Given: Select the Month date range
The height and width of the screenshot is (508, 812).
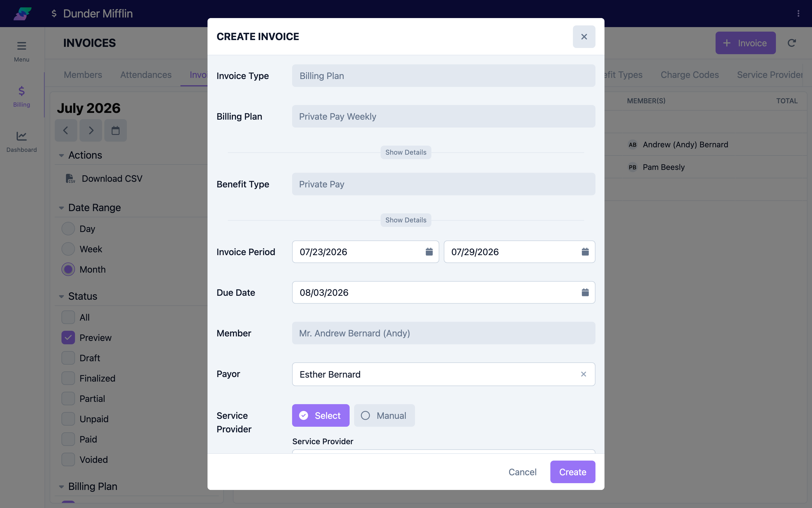Looking at the screenshot, I should coord(68,270).
